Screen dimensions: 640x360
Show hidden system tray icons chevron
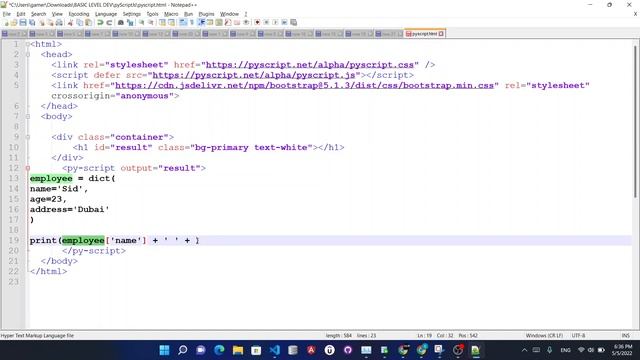pyautogui.click(x=524, y=350)
